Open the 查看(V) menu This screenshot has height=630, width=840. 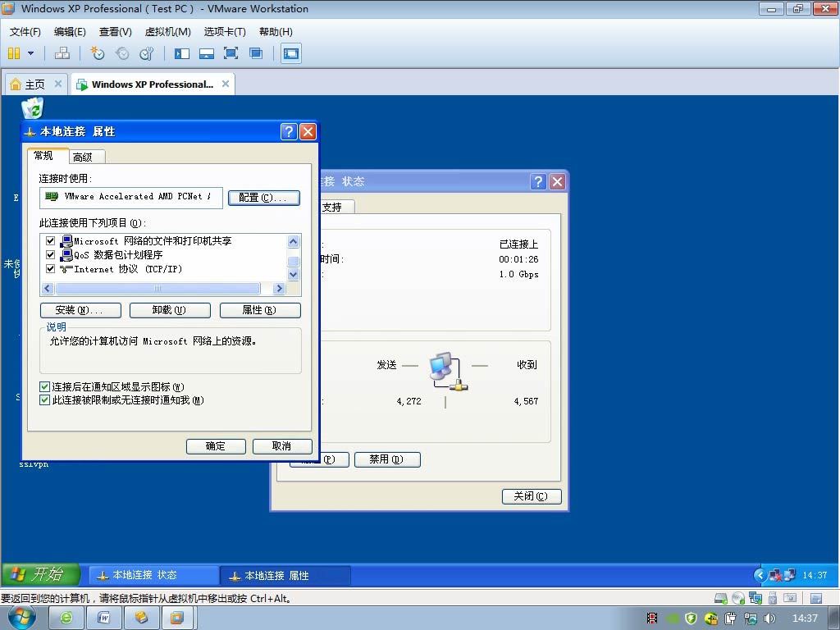point(115,32)
